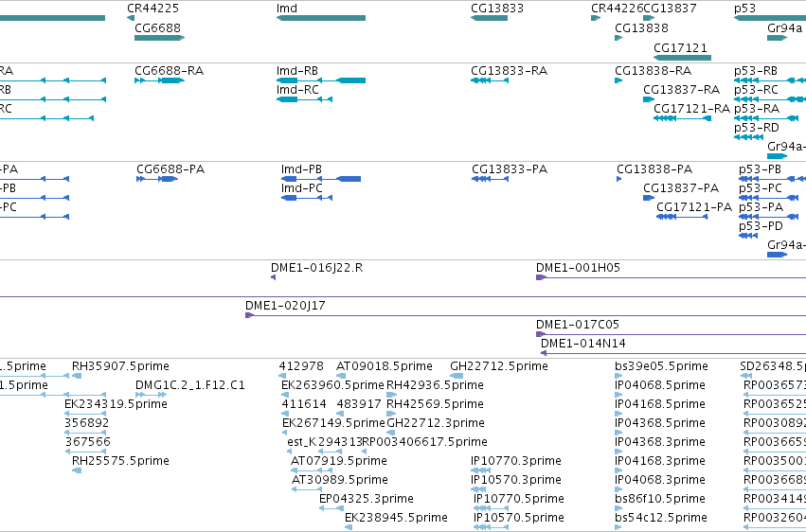The image size is (806, 532).
Task: Select the EK238945.5prime EST label
Action: click(396, 518)
